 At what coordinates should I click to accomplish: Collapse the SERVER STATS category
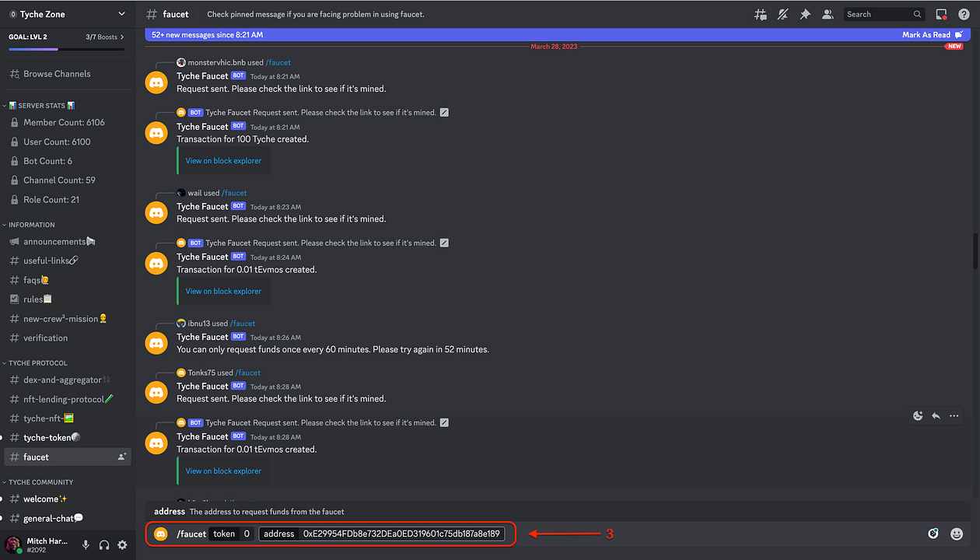(x=40, y=106)
